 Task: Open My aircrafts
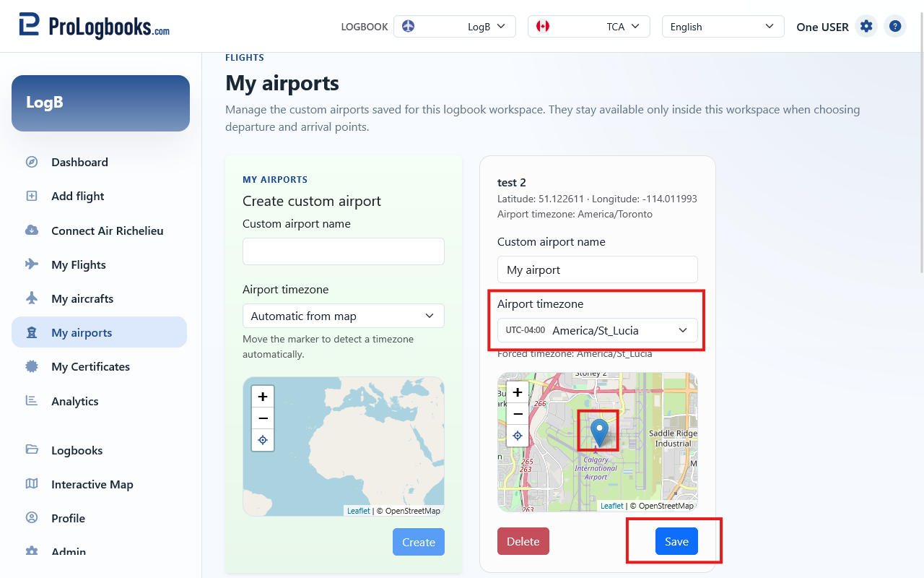100,298
